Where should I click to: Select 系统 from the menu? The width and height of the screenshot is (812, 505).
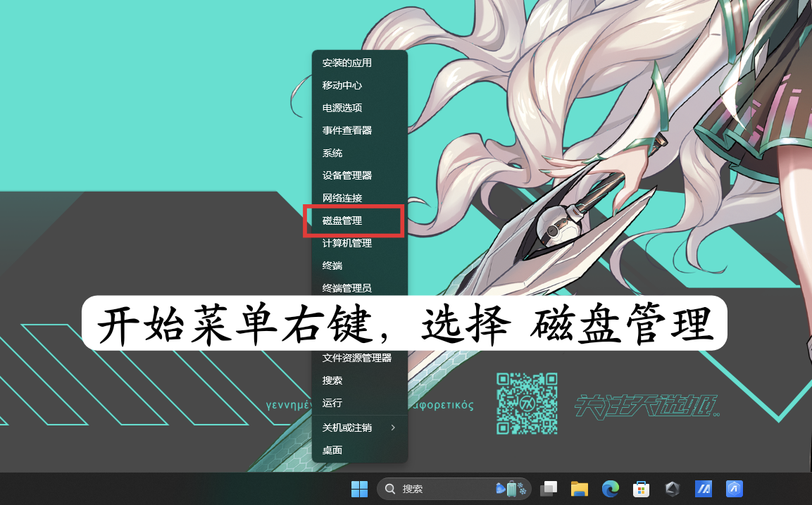tap(332, 153)
